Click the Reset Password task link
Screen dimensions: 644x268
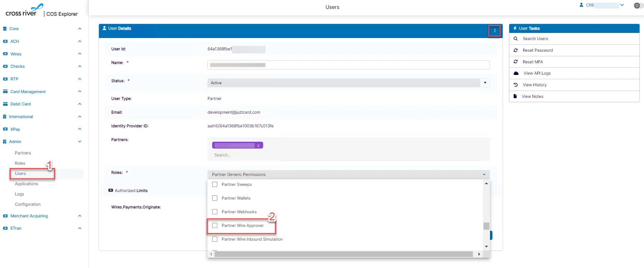tap(574, 50)
